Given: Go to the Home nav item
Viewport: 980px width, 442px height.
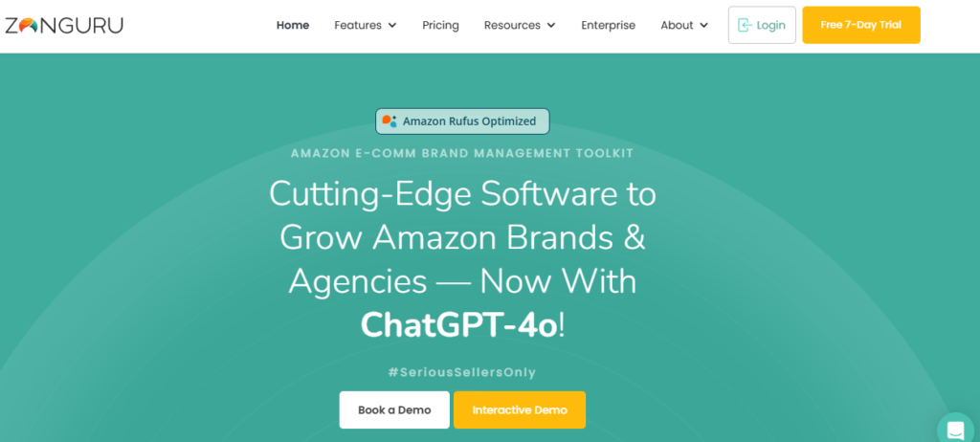Looking at the screenshot, I should pyautogui.click(x=293, y=25).
